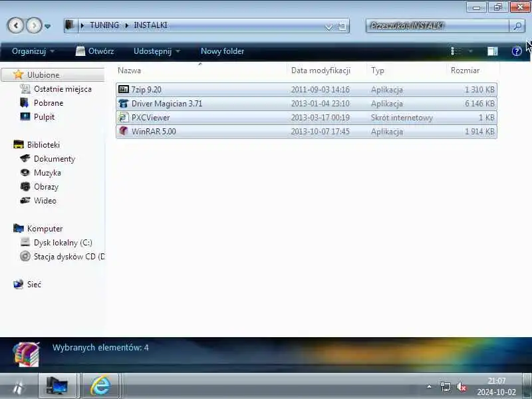Open the Start menu button
532x399 pixels.
19,387
